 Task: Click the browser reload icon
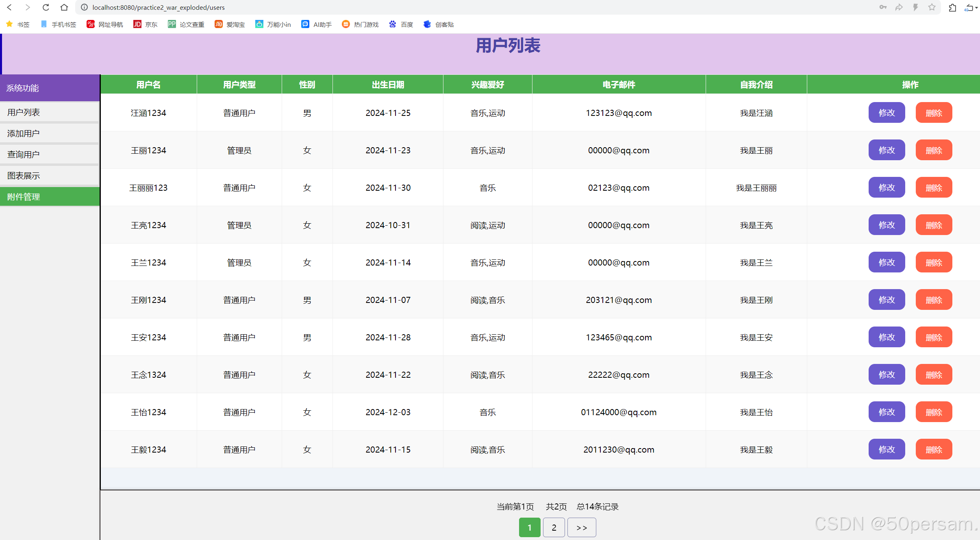coord(46,7)
